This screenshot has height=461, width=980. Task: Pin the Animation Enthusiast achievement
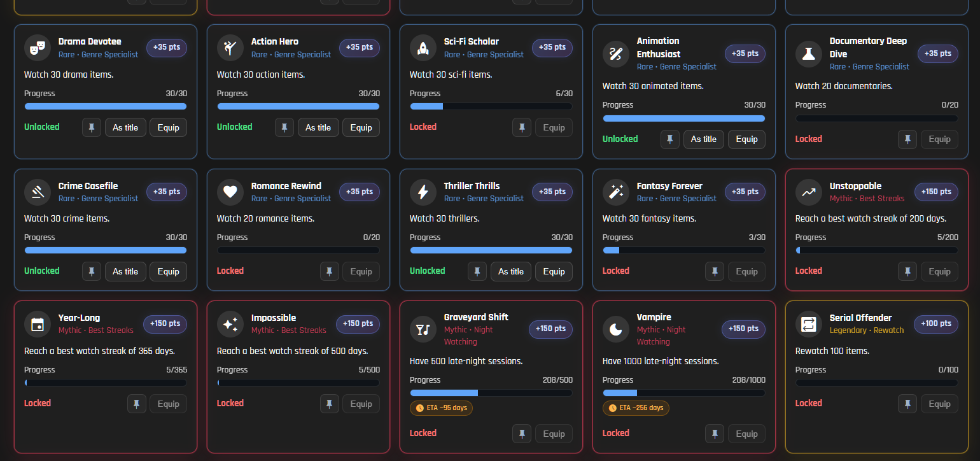670,139
